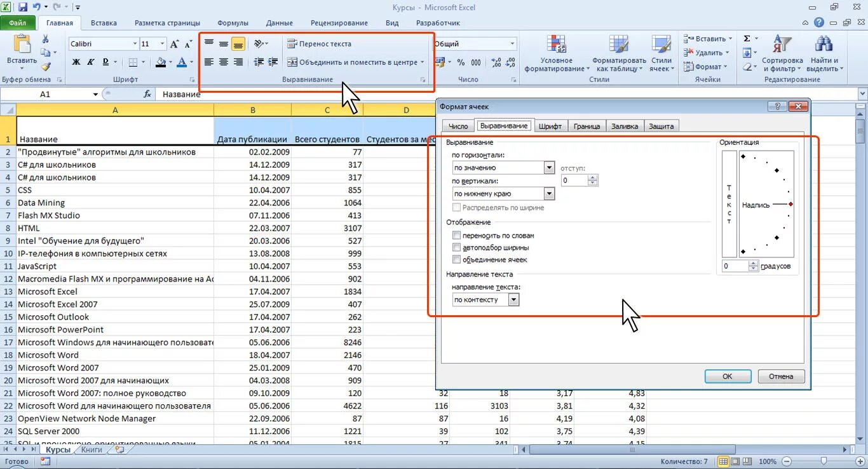The height and width of the screenshot is (469, 868).
Task: Click the градусов degrees value field
Action: click(736, 266)
